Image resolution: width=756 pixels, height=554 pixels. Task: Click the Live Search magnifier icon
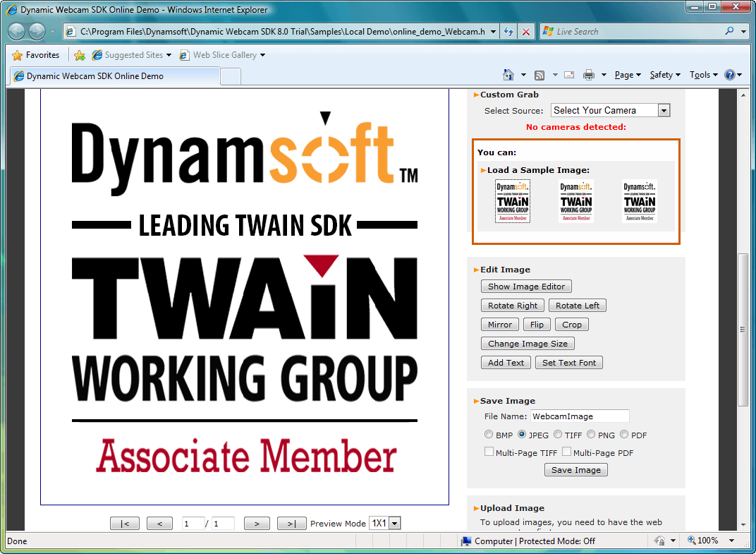click(x=729, y=31)
